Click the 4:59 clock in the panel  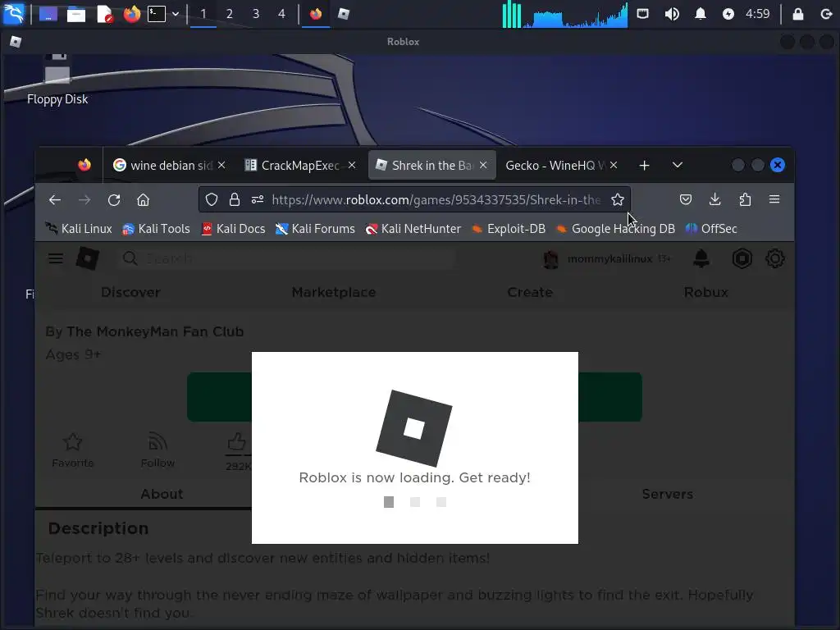[x=757, y=14]
